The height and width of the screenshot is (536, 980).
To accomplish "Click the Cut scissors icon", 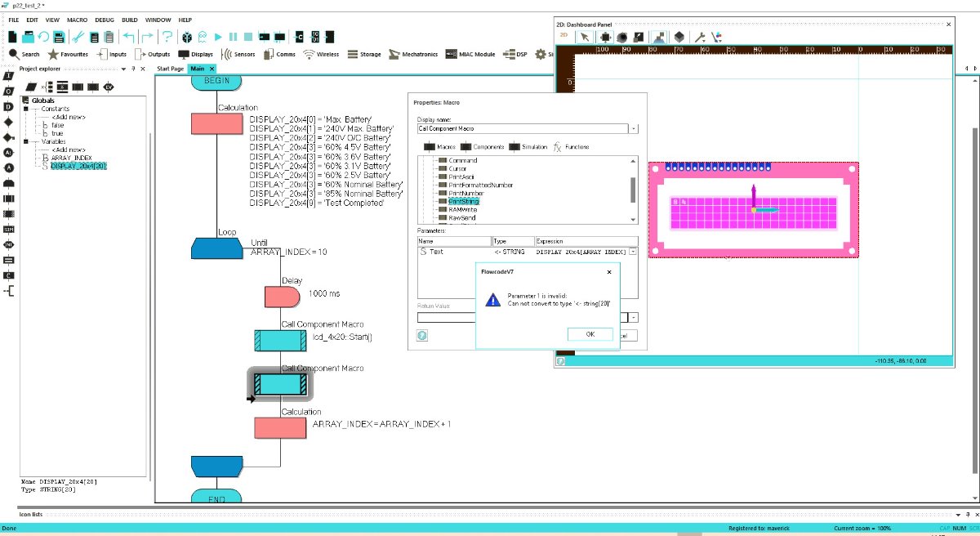I will [x=79, y=37].
